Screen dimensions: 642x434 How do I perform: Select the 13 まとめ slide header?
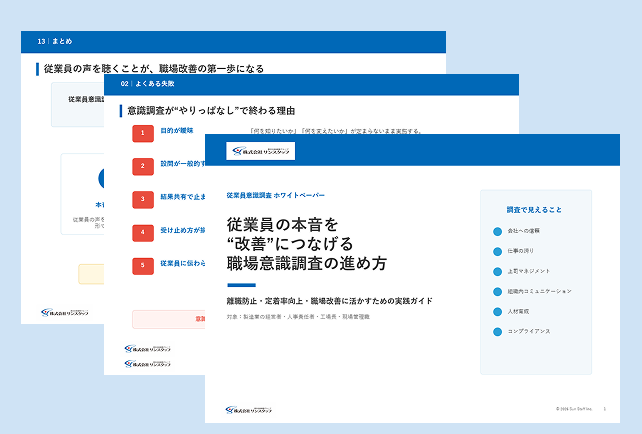(x=233, y=42)
